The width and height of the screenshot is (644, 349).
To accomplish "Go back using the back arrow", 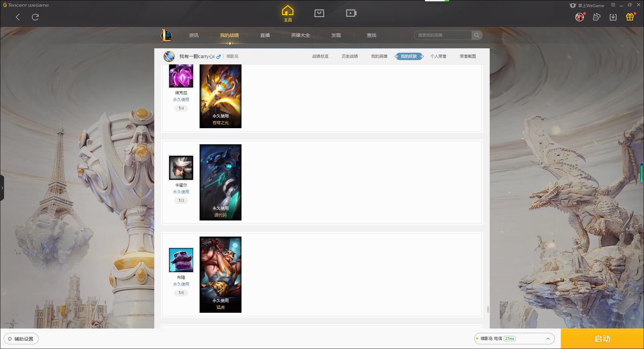I will [x=18, y=17].
